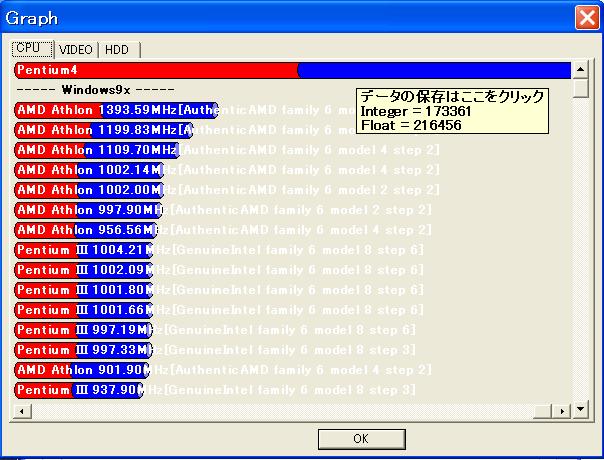Open the VIDEO tab

pyautogui.click(x=76, y=50)
